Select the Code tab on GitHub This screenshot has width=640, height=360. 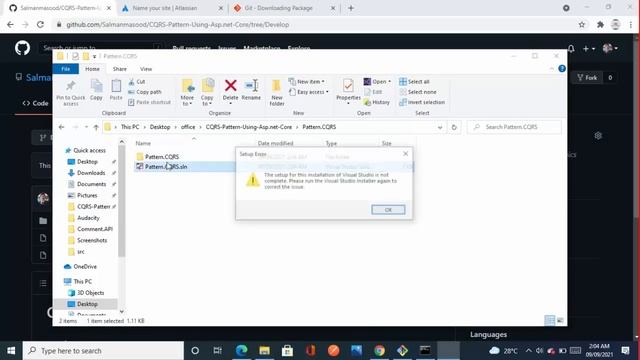click(36, 103)
